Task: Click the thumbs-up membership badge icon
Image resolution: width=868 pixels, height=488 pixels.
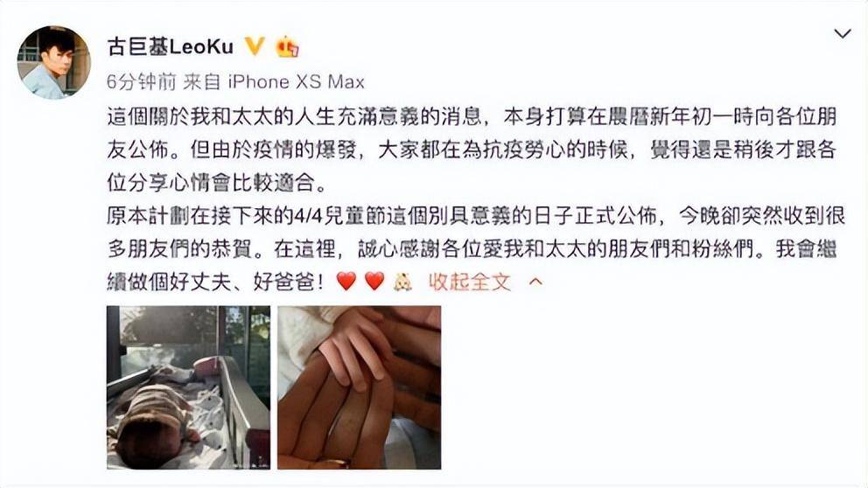Action: (x=287, y=47)
